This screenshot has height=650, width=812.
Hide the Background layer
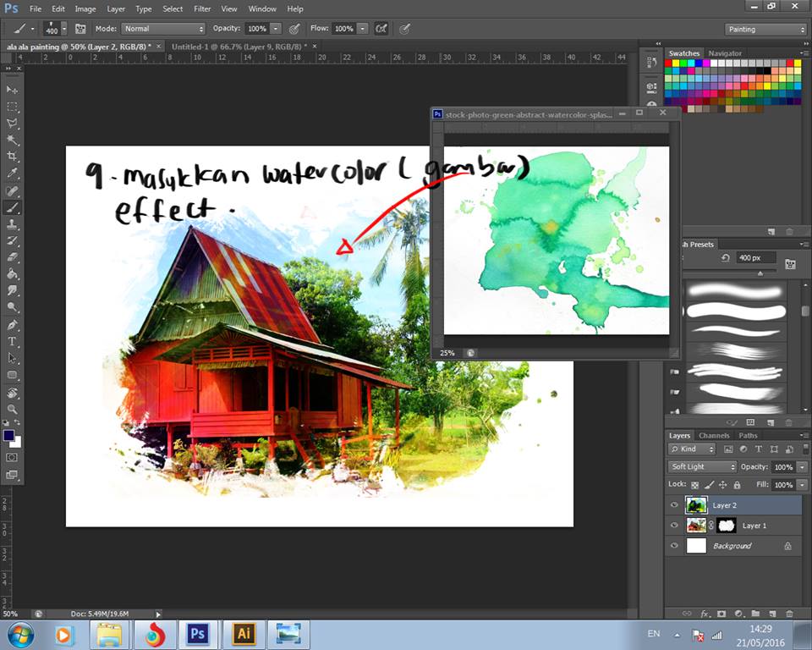pyautogui.click(x=674, y=546)
